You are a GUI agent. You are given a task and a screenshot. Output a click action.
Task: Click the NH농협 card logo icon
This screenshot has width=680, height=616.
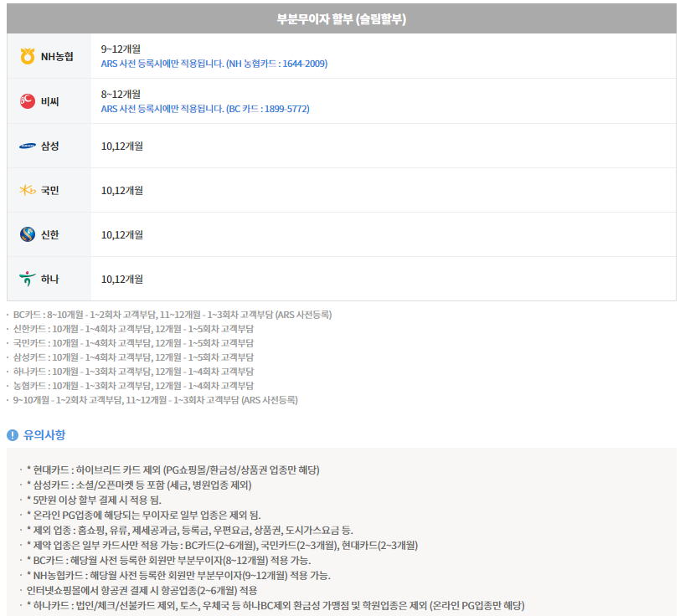point(28,56)
